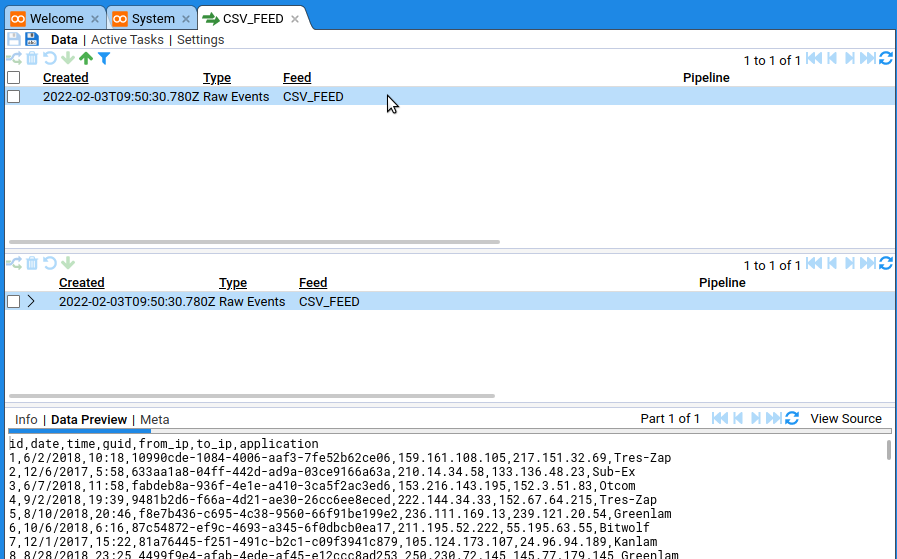Close the CSV_FEED tab
Screen dimensions: 897x559
[x=295, y=19]
